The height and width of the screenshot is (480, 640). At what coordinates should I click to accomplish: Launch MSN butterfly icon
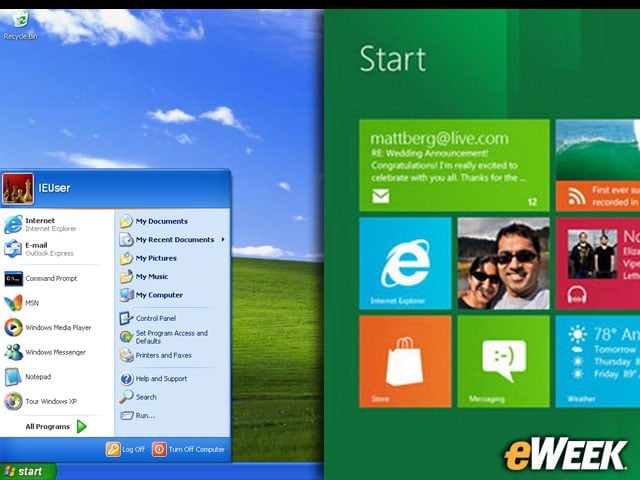click(x=13, y=303)
